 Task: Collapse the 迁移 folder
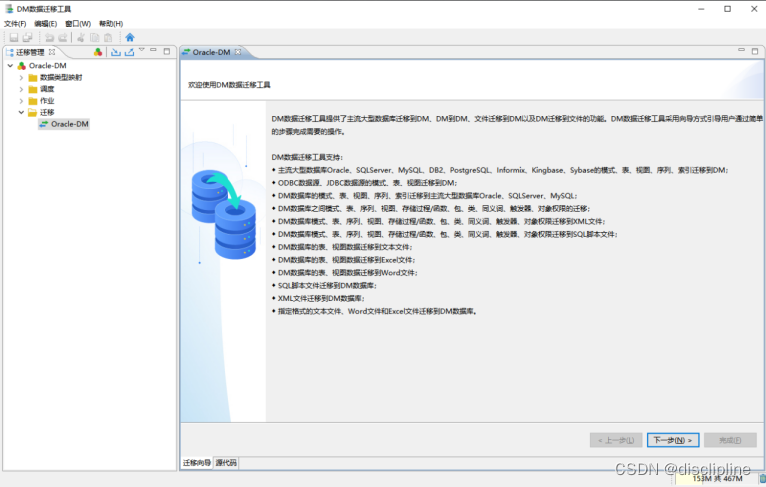point(21,112)
